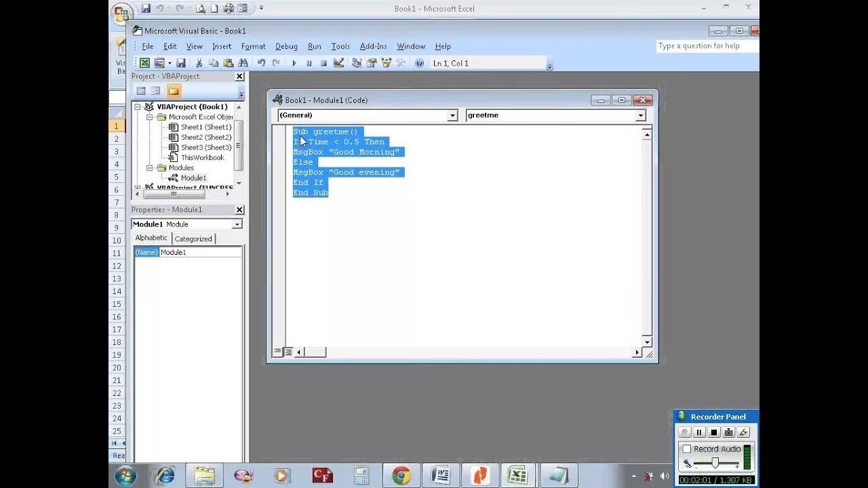This screenshot has height=488, width=868.
Task: Collapse the Modules folder node
Action: click(x=150, y=167)
